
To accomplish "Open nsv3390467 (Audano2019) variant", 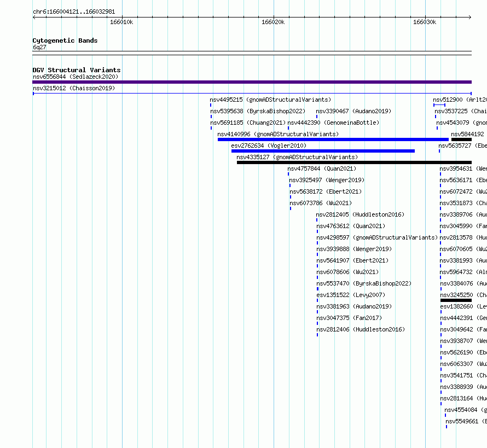I will (353, 111).
